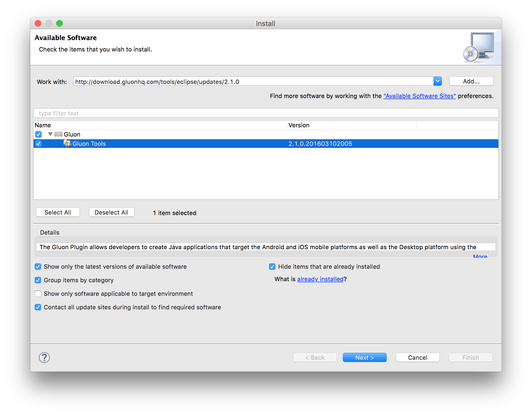This screenshot has width=532, height=415.
Task: Open the Work with dropdown arrow
Action: (x=438, y=81)
